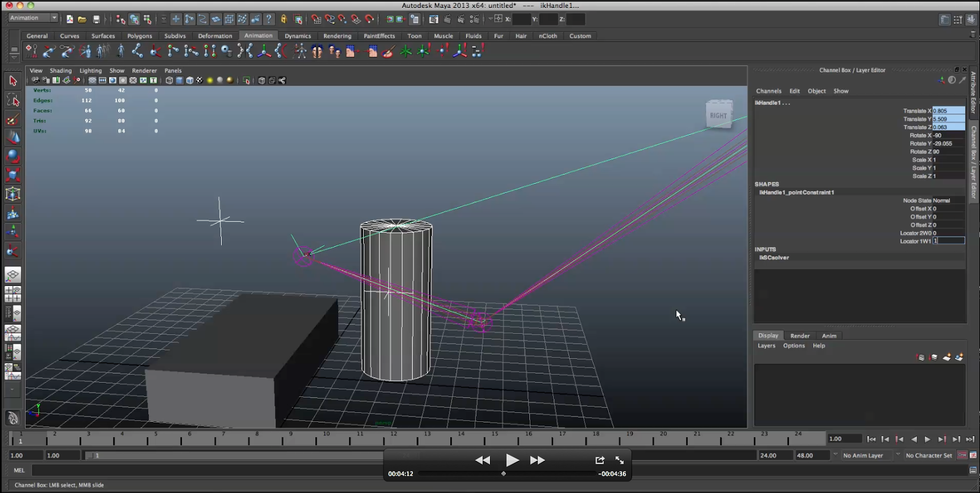Expand the toolbox layout options arrow

[x=12, y=390]
